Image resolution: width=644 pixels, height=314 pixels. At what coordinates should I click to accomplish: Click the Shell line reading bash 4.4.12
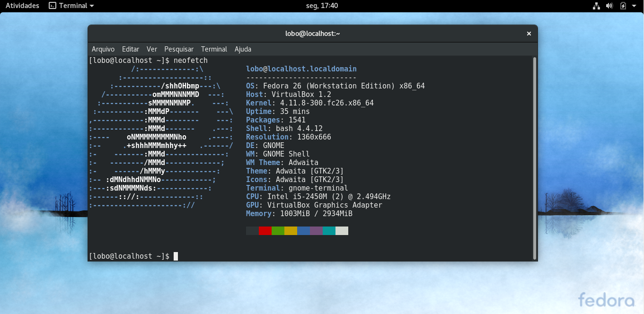[x=284, y=129]
